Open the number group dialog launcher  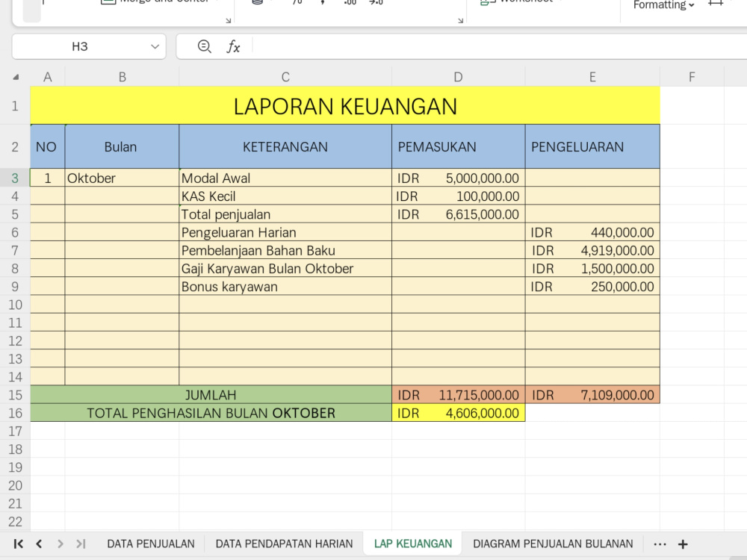point(460,20)
